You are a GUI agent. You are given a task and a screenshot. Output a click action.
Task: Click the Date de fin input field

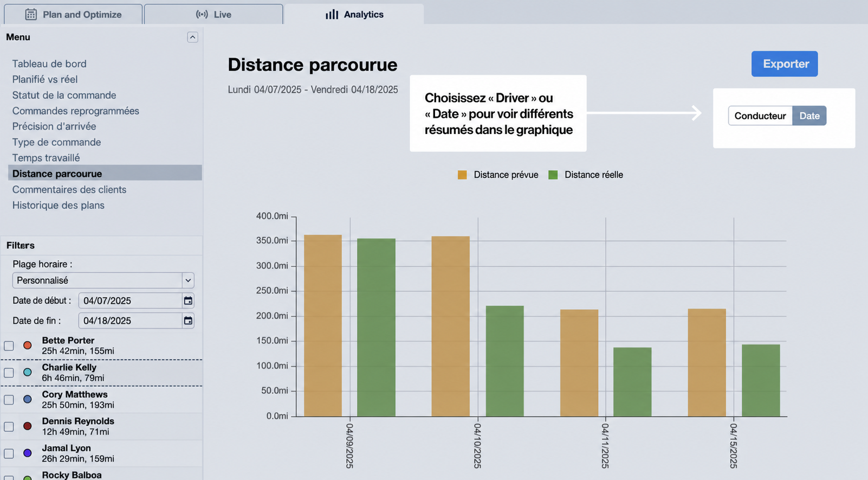(130, 321)
